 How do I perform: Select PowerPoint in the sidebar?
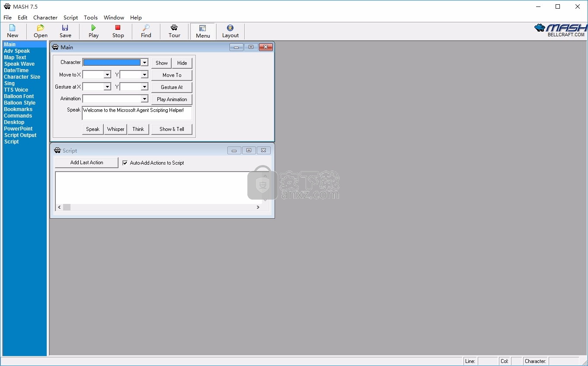(x=18, y=129)
